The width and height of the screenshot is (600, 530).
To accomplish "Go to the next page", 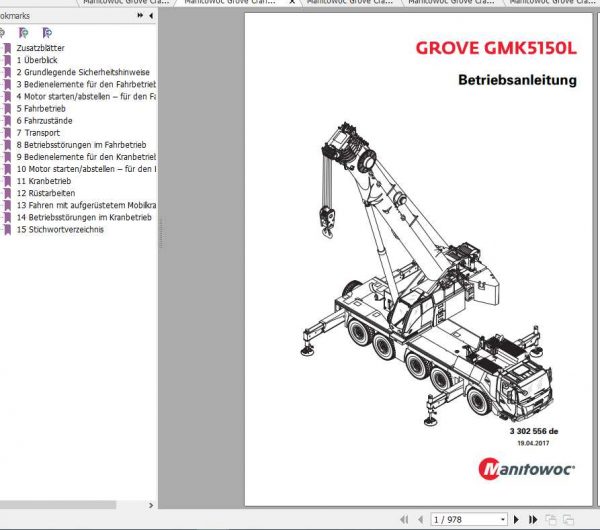I will [x=516, y=520].
